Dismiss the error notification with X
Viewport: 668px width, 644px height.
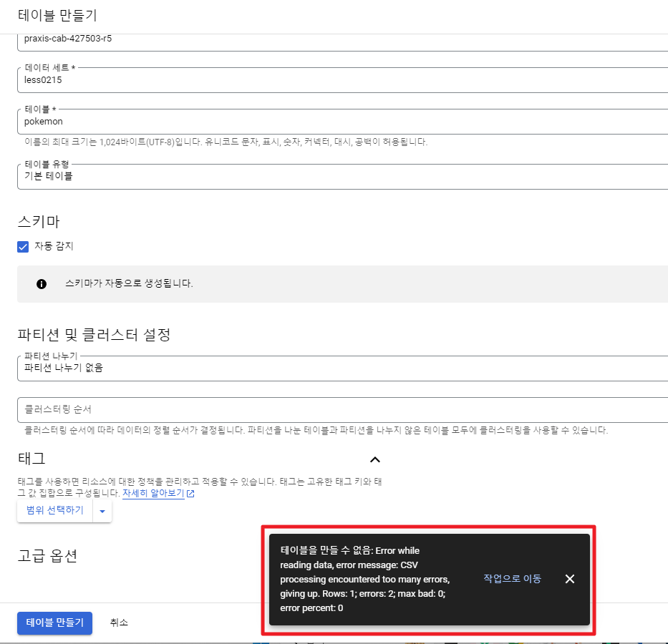[570, 579]
